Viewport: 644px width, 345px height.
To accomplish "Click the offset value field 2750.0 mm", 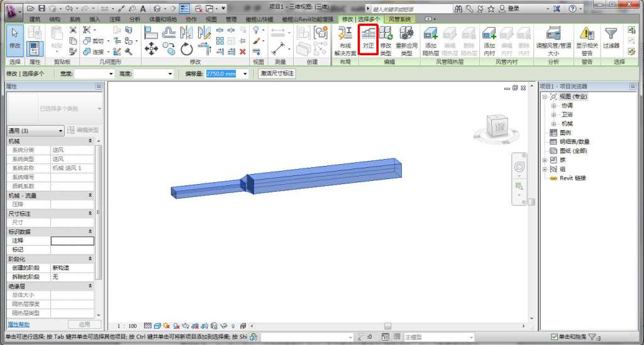I will coord(221,74).
